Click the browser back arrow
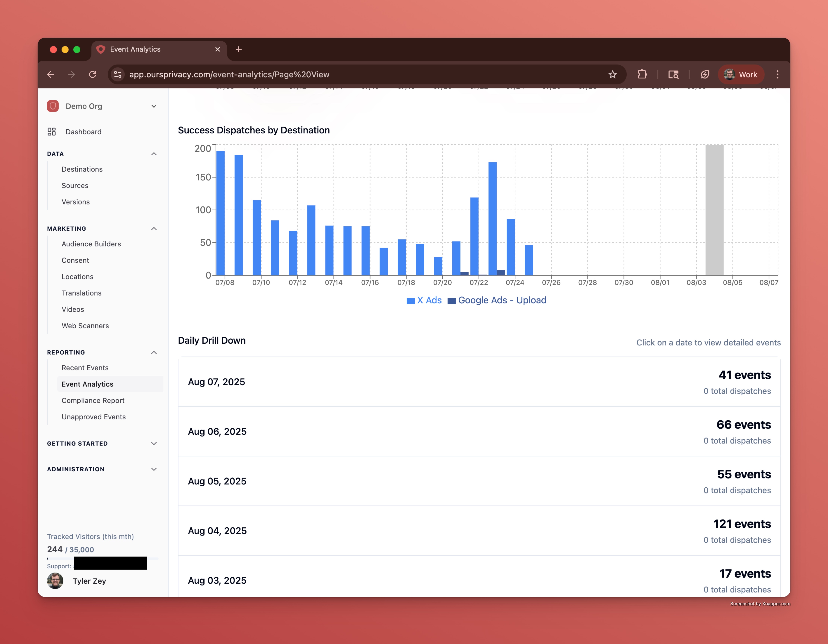 coord(50,74)
